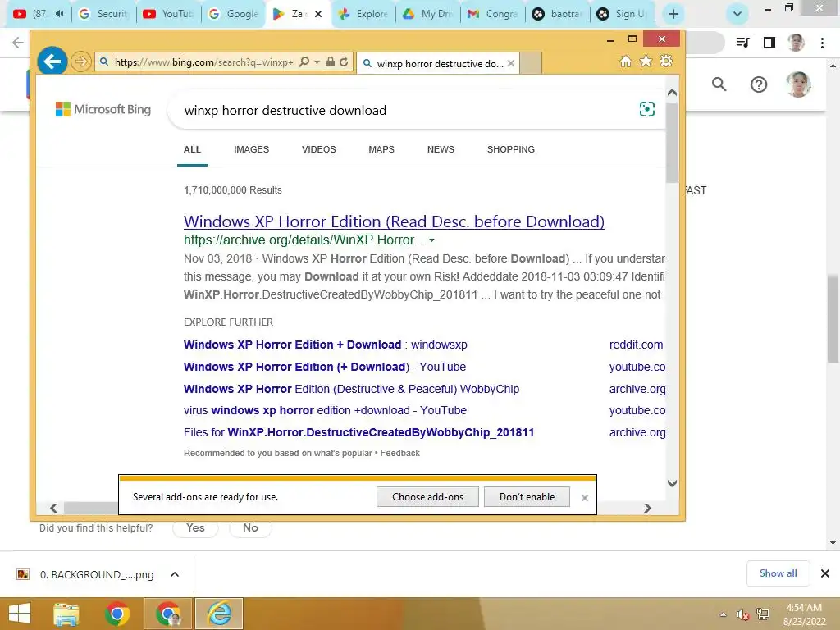
Task: Open a new Chrome tab with plus button
Action: tap(673, 14)
